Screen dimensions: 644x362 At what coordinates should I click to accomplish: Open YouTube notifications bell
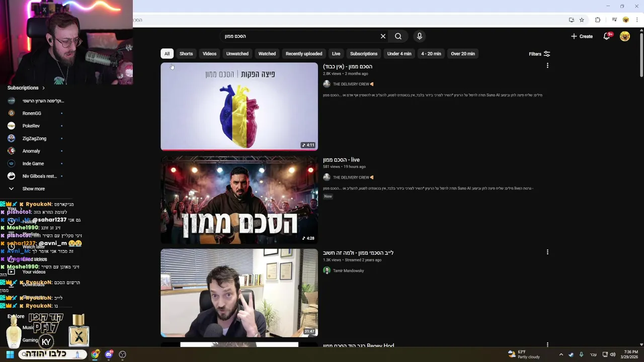click(607, 36)
